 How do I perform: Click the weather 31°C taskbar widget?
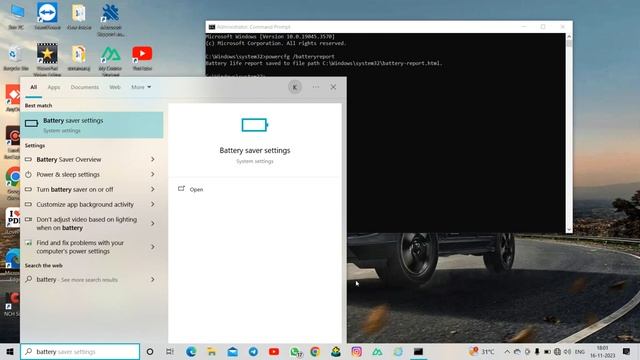tap(482, 351)
